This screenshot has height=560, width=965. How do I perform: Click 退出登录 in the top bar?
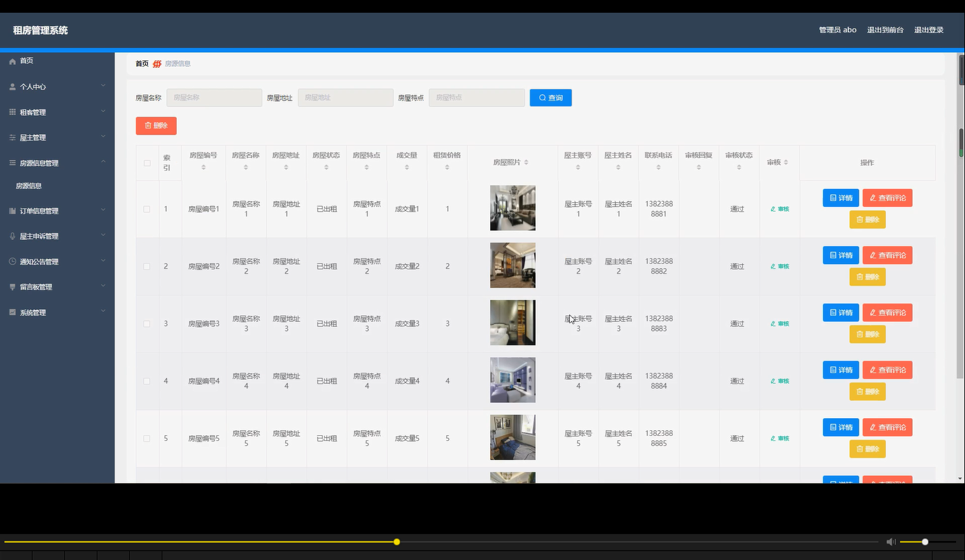coord(929,30)
